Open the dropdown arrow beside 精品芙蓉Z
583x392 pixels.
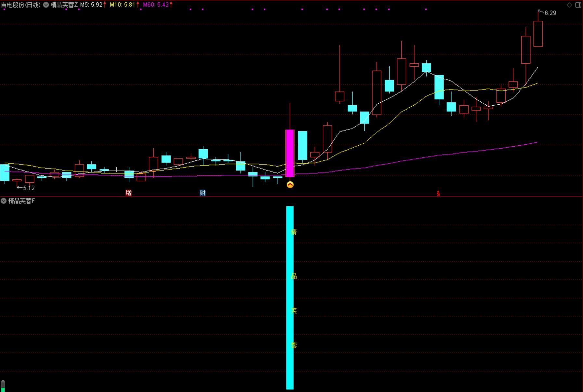coord(46,5)
